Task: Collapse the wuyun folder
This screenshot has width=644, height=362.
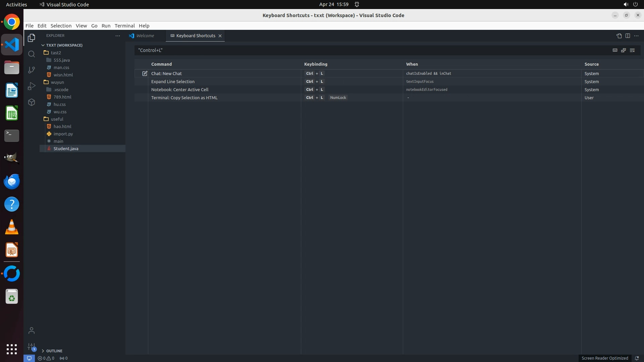Action: 57,82
